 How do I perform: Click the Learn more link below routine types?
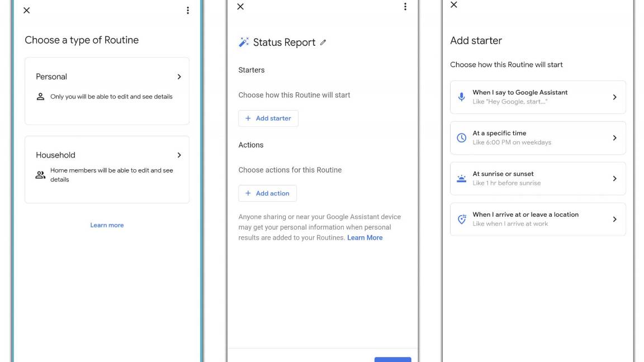[x=107, y=225]
